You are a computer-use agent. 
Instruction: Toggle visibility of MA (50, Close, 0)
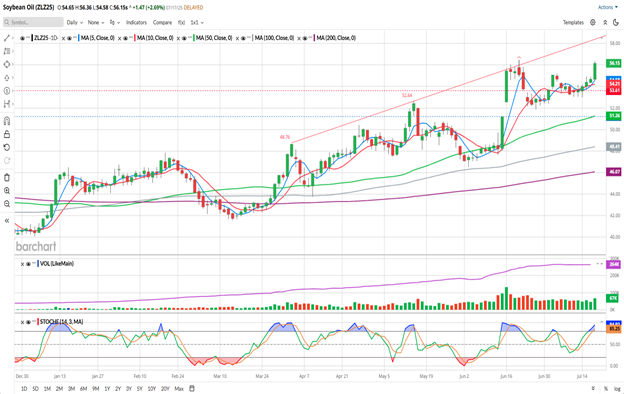tap(184, 38)
